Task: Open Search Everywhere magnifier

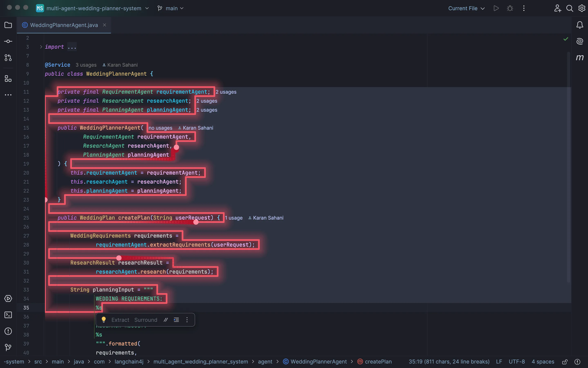Action: (570, 8)
